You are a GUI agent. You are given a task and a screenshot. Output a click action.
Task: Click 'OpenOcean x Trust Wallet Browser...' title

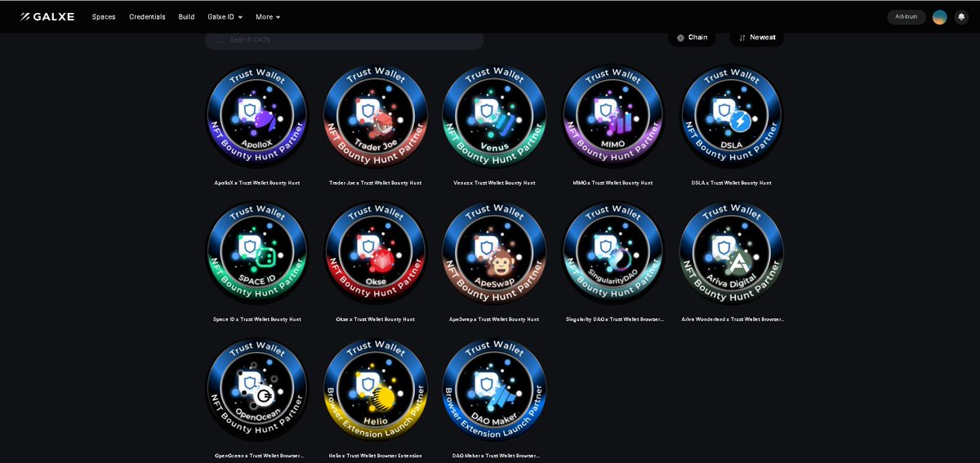pyautogui.click(x=259, y=456)
